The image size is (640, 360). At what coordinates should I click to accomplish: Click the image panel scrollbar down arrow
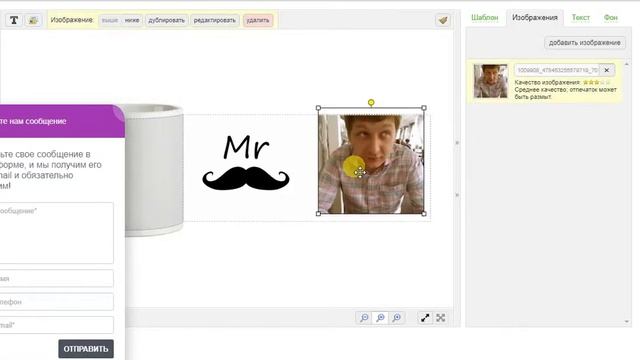pos(627,322)
